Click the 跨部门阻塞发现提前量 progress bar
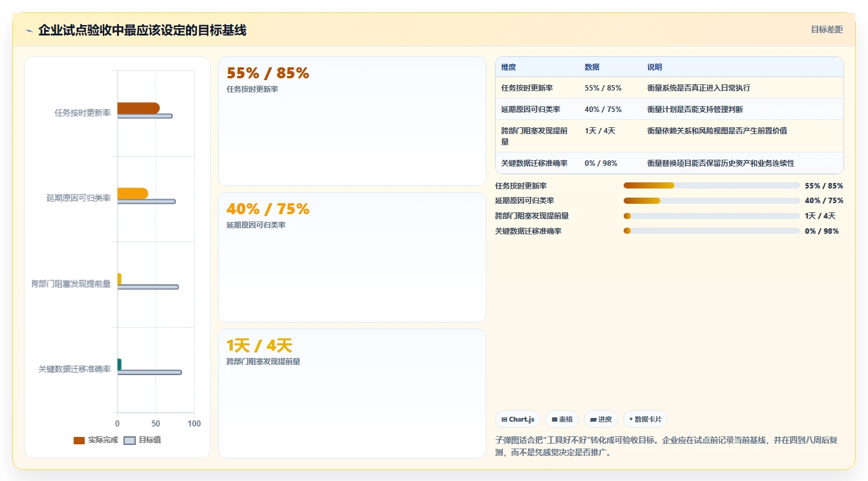 point(712,216)
